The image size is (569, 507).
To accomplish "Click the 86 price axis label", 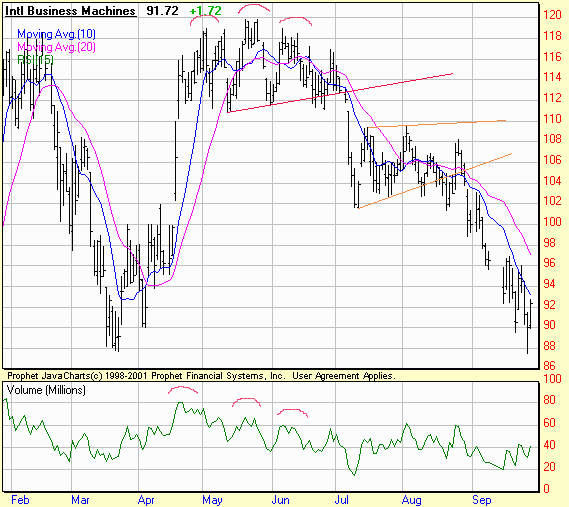I will click(549, 365).
